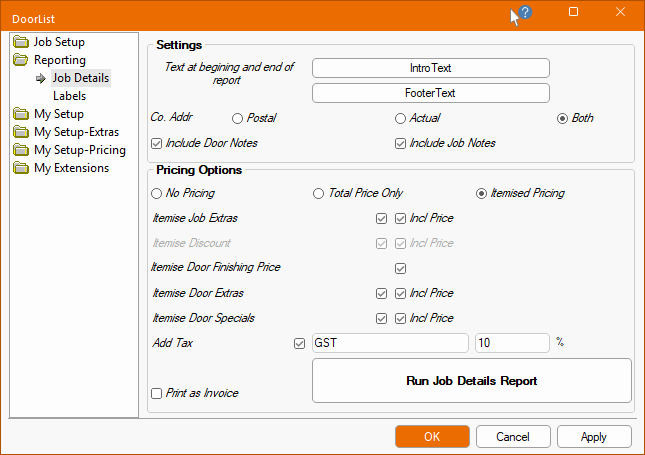Viewport: 645px width, 455px height.
Task: Enable the Print as Invoice checkbox
Action: click(156, 393)
